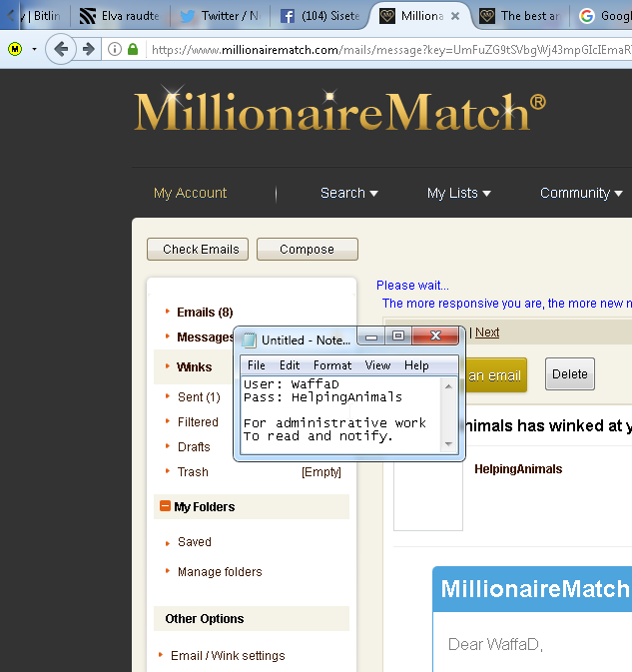
Task: Click the [Empty] trash link
Action: [321, 472]
